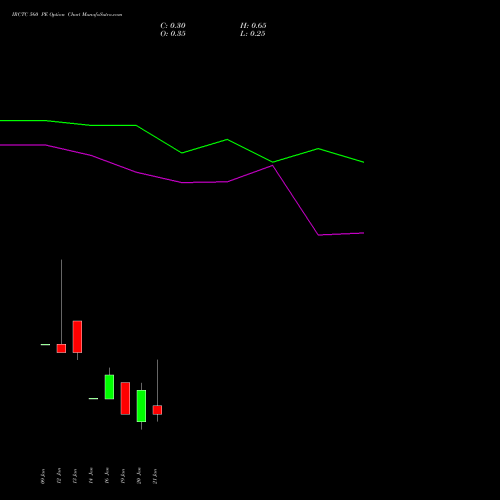The height and width of the screenshot is (500, 500).
Task: Click the low value 'L: 0.25'
Action: (253, 34)
